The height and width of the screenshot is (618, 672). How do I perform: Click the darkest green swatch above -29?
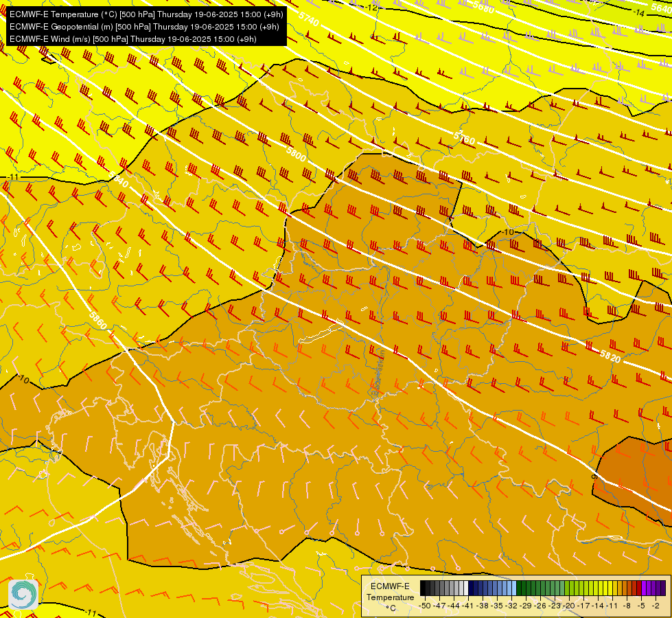point(519,588)
